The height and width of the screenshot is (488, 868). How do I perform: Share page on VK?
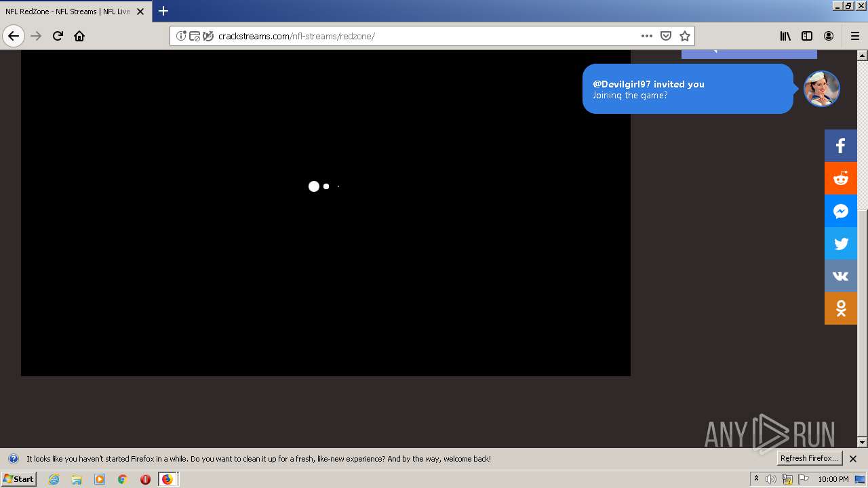841,276
